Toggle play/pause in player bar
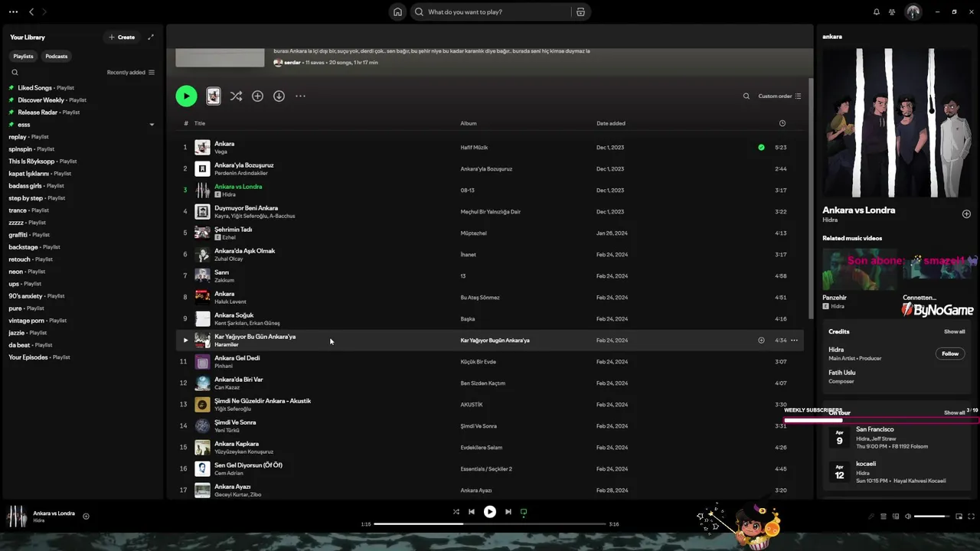The image size is (980, 551). [490, 512]
